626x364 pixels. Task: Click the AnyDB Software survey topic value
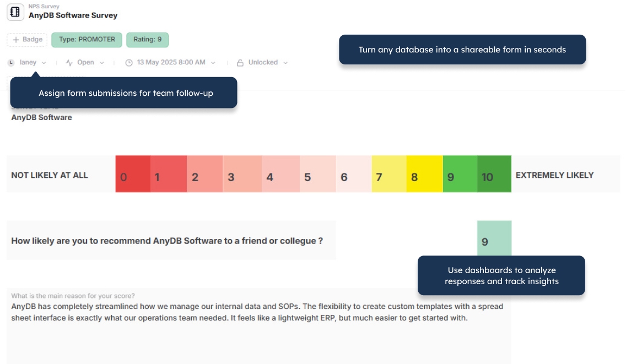[41, 117]
